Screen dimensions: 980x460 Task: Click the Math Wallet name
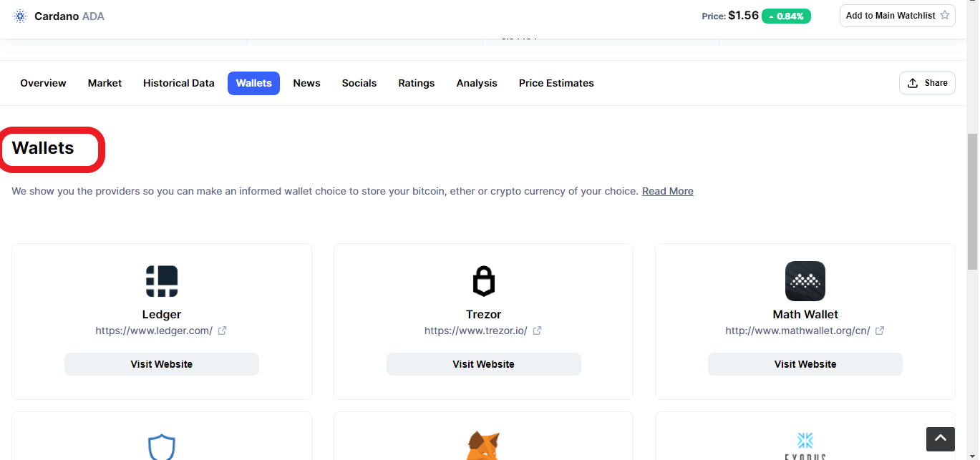805,314
